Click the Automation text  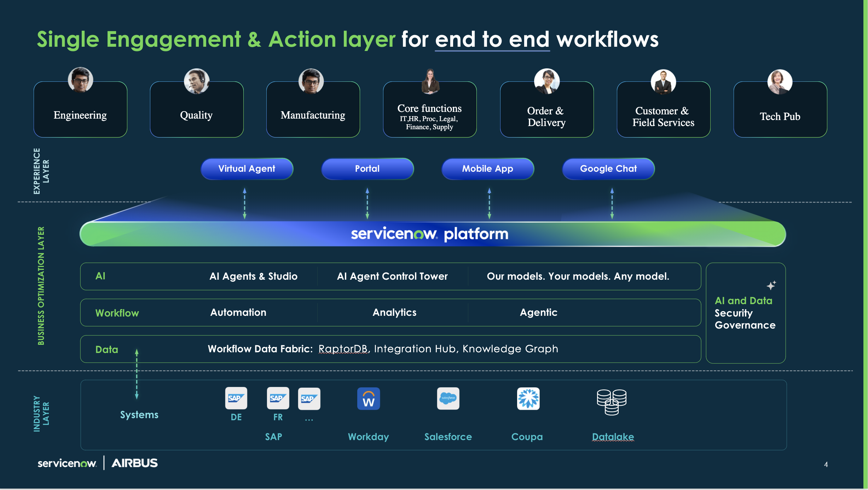[238, 312]
